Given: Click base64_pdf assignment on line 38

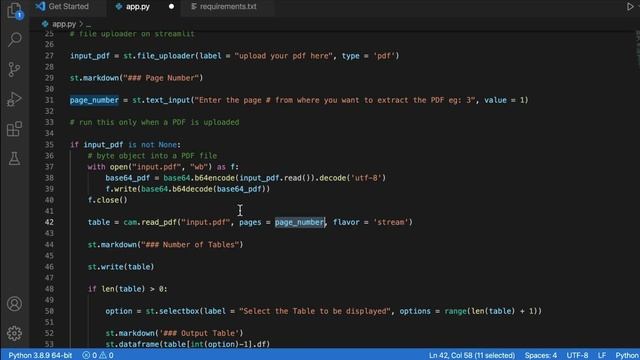Looking at the screenshot, I should pyautogui.click(x=127, y=178).
